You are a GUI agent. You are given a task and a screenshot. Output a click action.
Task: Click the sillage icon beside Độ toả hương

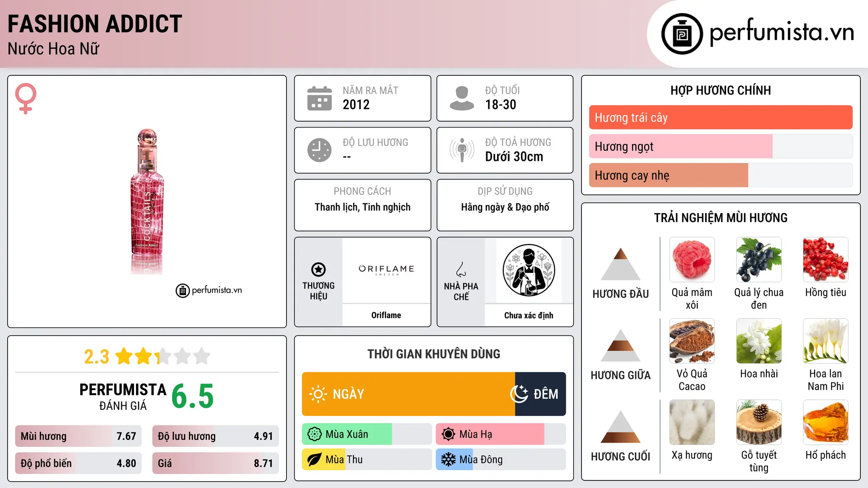(462, 150)
